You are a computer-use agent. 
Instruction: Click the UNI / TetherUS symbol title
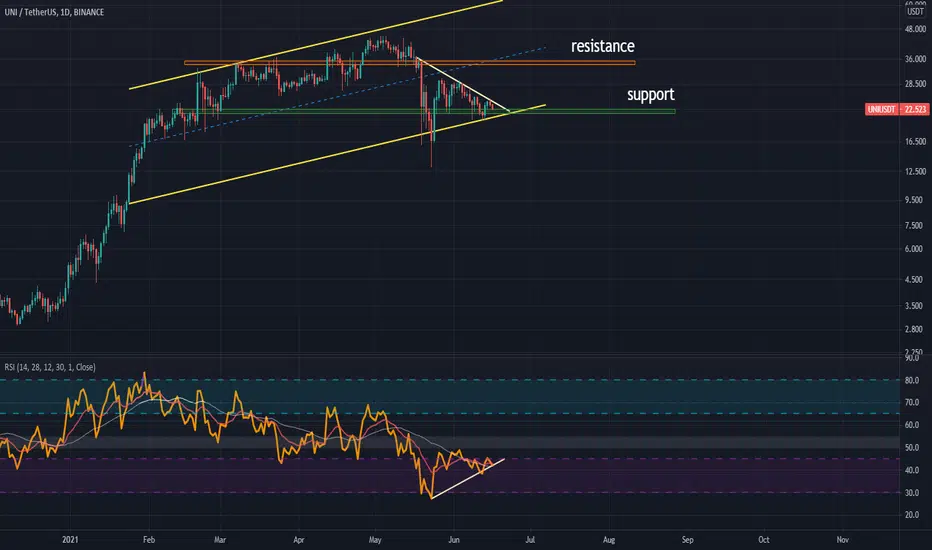click(x=54, y=12)
